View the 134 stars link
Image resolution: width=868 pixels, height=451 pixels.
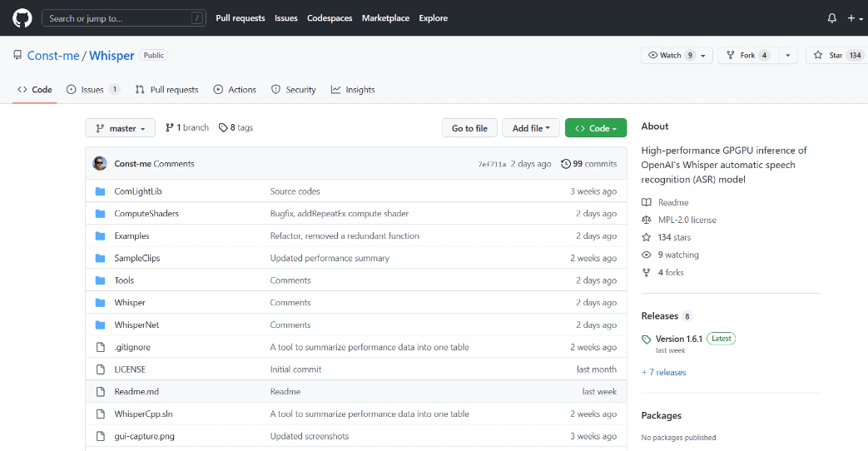667,237
